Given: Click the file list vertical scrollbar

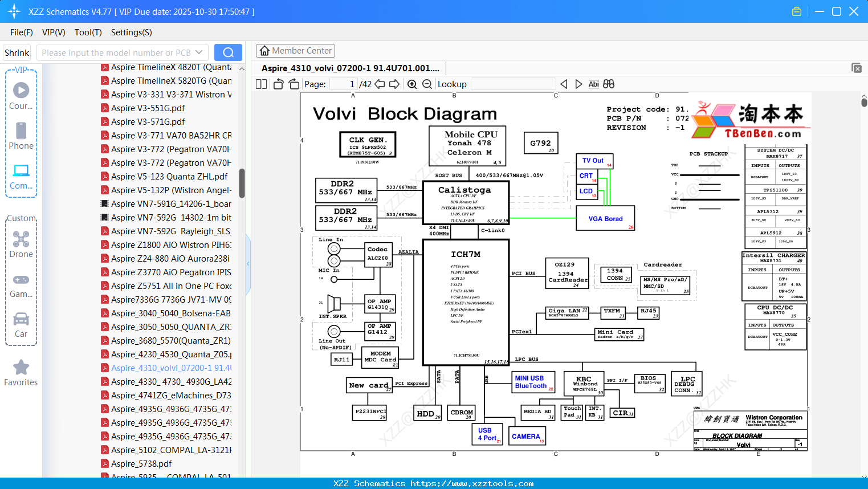Looking at the screenshot, I should click(x=242, y=183).
